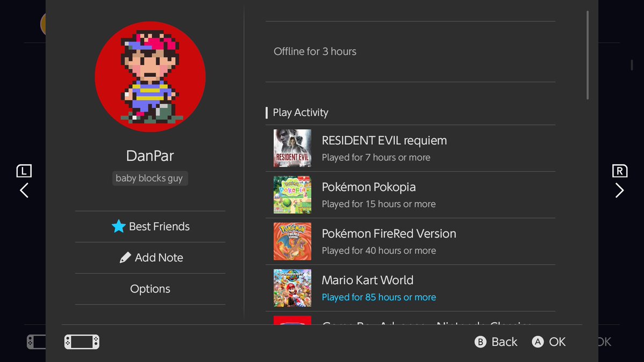Click 'Played for 7 hours or more'
Viewport: 644px width, 362px height.
pyautogui.click(x=376, y=157)
